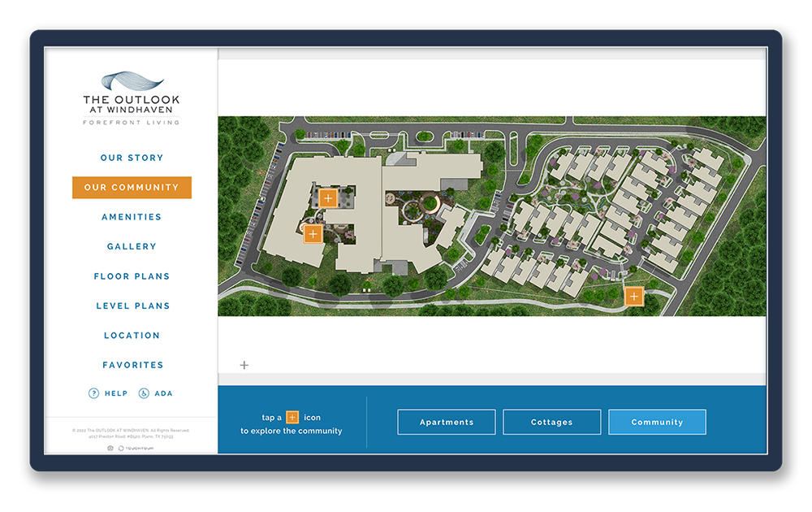View the Location page
812x512 pixels.
pyautogui.click(x=132, y=336)
